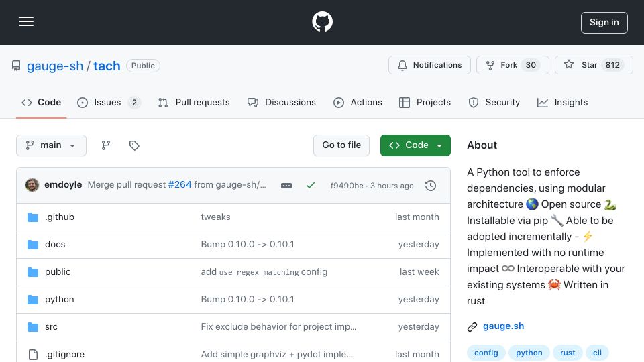Expand the main branch dropdown
Viewport: 644px width, 362px height.
pyautogui.click(x=52, y=145)
